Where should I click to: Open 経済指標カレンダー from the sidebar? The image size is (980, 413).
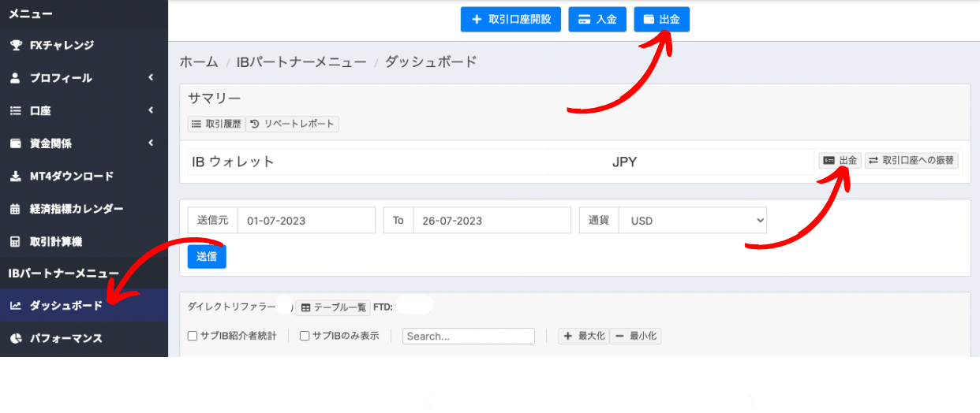[84, 209]
